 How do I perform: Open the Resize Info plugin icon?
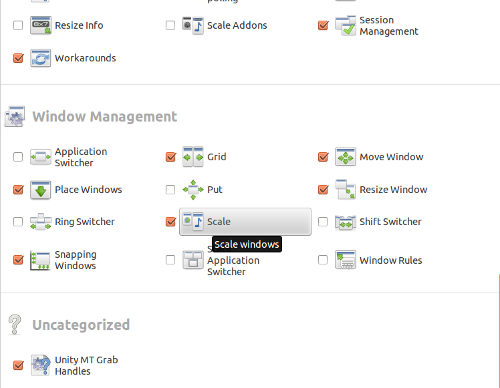click(x=41, y=25)
